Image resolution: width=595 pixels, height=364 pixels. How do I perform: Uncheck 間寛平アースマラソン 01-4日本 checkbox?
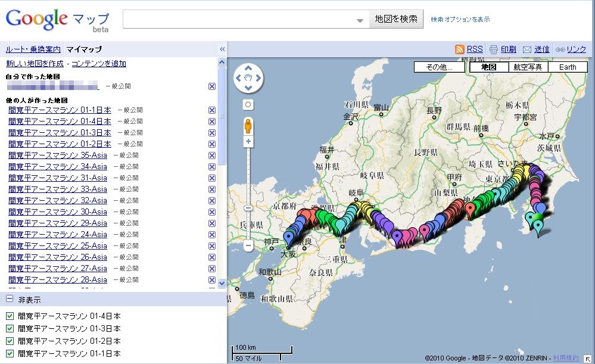pos(10,316)
